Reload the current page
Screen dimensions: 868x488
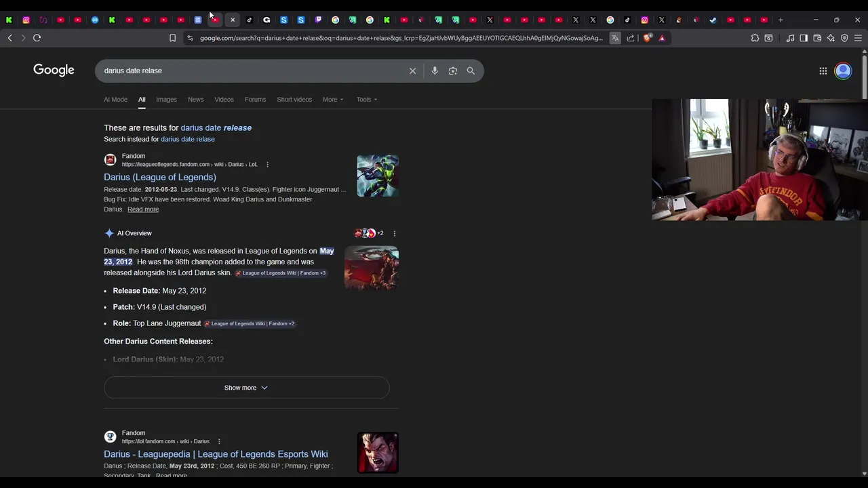(x=37, y=38)
